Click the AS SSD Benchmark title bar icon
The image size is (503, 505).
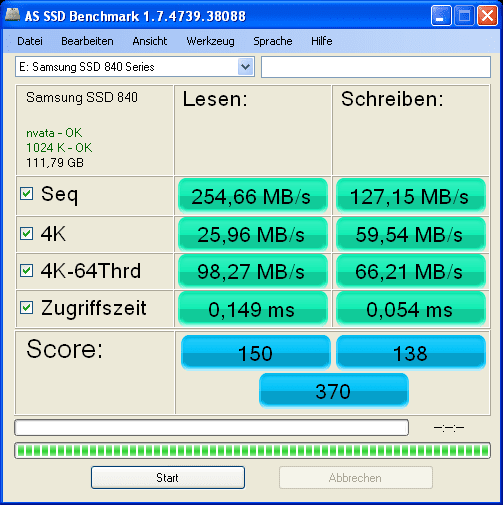(13, 15)
